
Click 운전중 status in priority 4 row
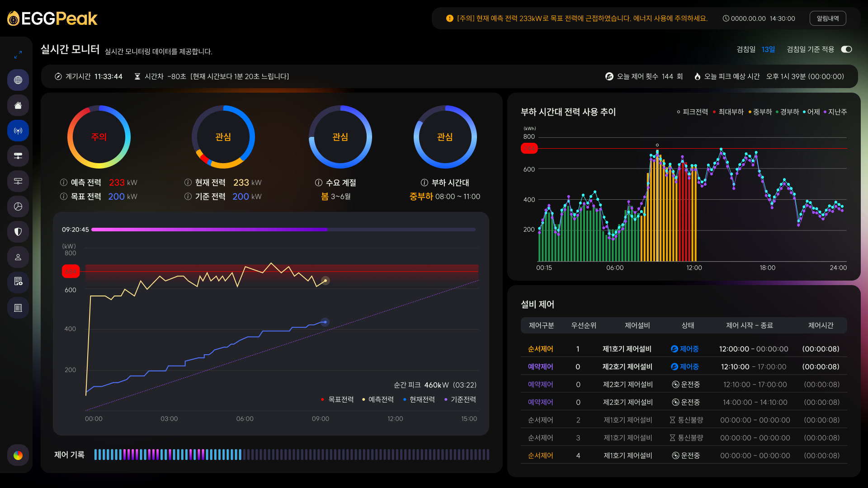tap(686, 455)
